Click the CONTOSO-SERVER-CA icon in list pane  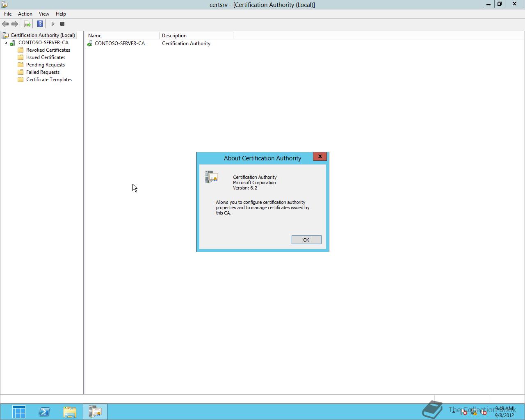click(90, 43)
